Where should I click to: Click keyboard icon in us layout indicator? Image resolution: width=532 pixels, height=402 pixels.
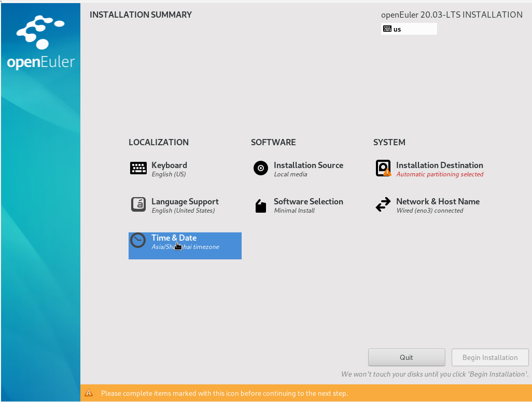(387, 29)
